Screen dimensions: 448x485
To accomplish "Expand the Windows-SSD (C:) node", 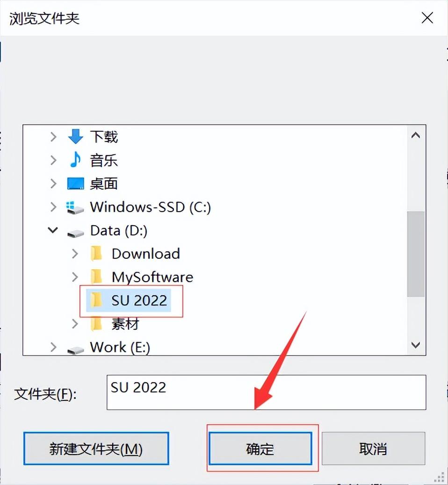I will point(53,207).
